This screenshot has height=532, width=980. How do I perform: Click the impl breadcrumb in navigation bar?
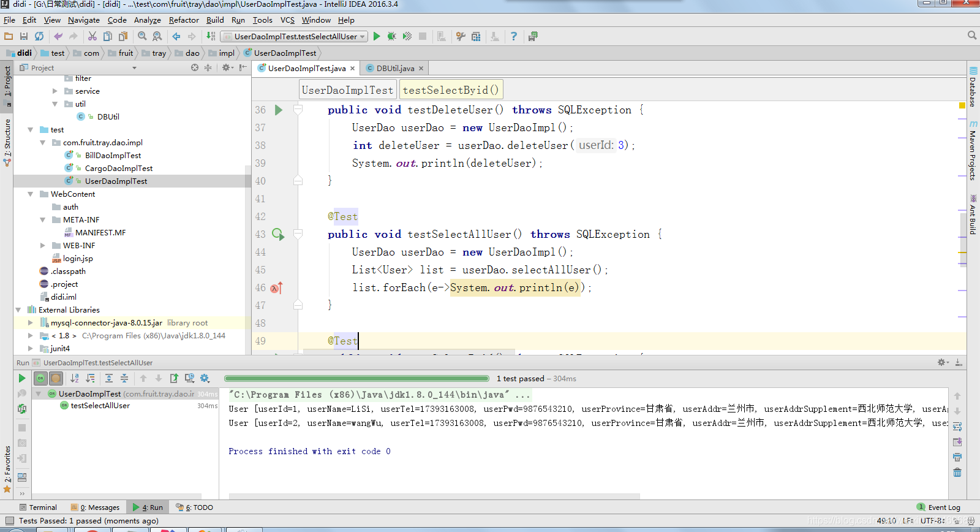point(222,53)
